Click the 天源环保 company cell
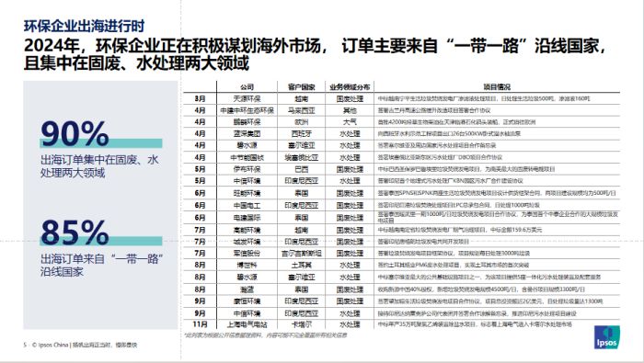 247,99
